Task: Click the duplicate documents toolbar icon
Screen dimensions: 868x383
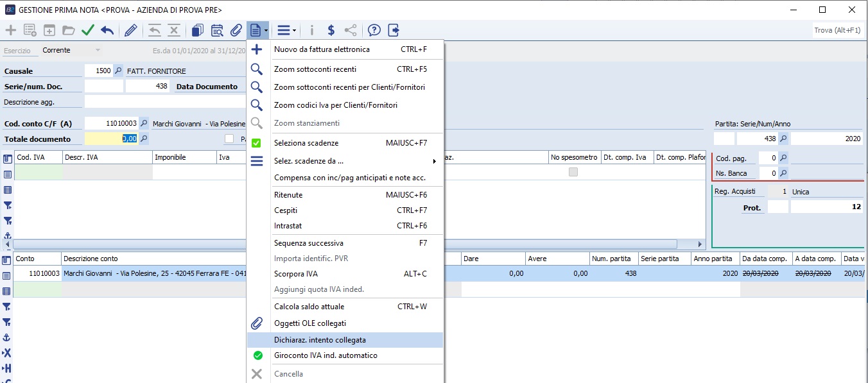Action: pyautogui.click(x=198, y=30)
